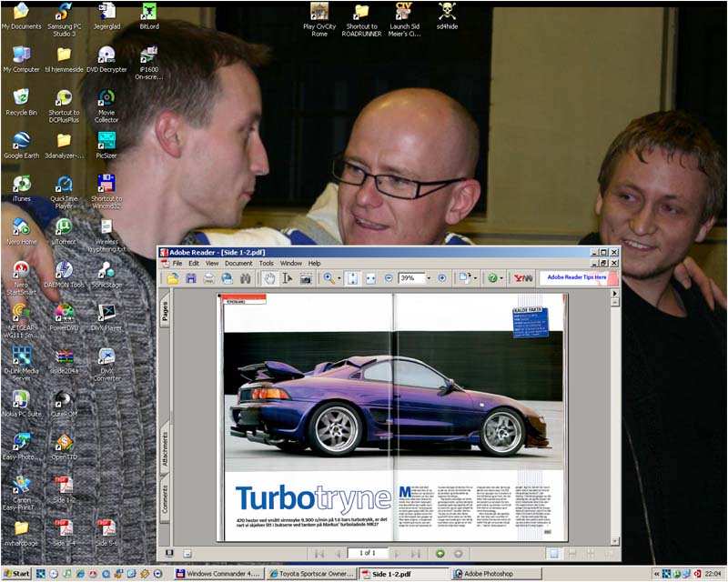The image size is (728, 582).
Task: Save a copy of the document
Action: (x=193, y=279)
